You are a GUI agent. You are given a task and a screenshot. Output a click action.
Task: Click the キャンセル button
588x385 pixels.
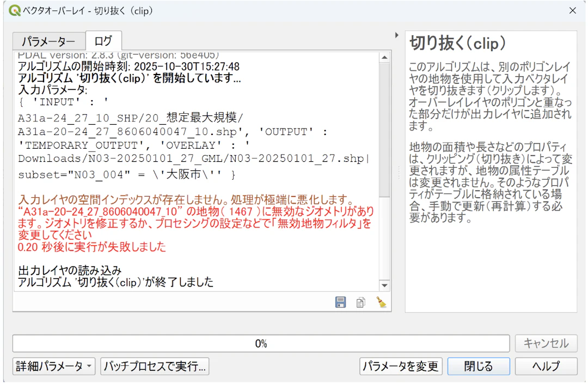[x=546, y=343]
